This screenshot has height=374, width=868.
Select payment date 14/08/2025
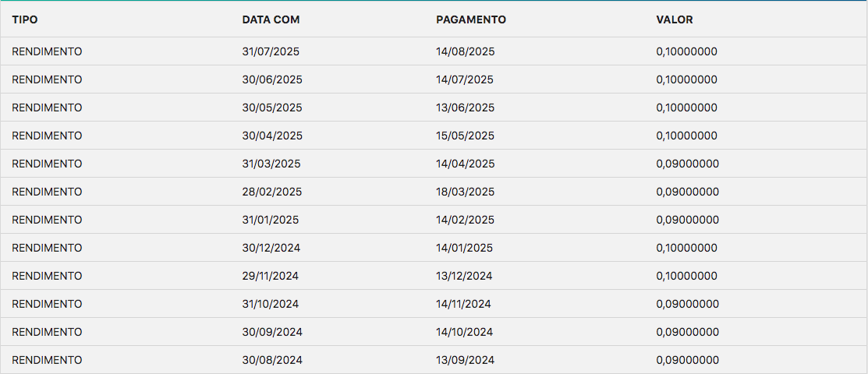(465, 51)
